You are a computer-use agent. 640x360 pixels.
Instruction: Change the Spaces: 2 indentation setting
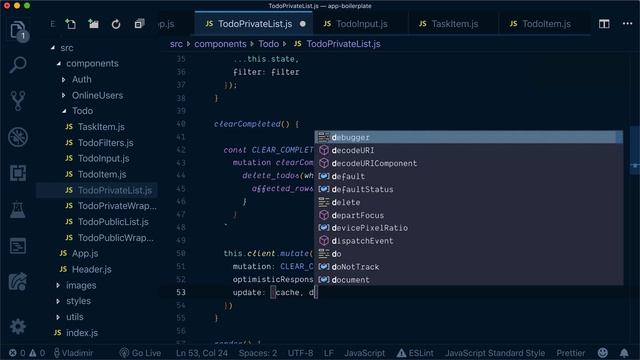pyautogui.click(x=258, y=353)
